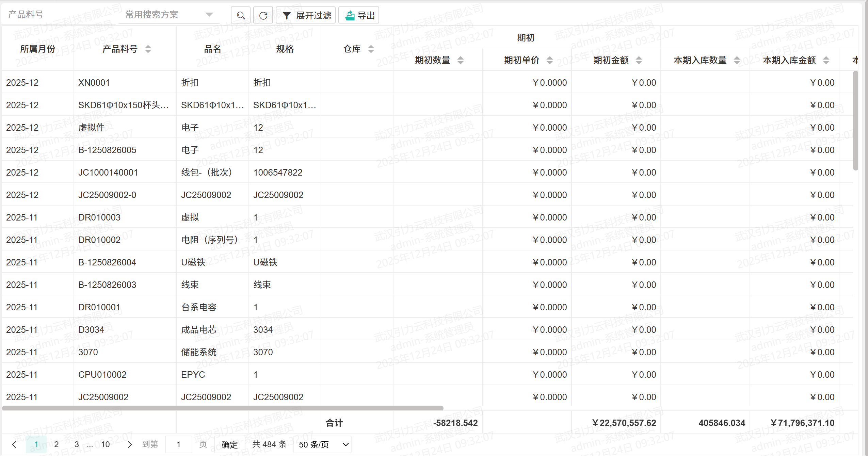Go to page 10
Screen dimensions: 868x456
click(105, 444)
